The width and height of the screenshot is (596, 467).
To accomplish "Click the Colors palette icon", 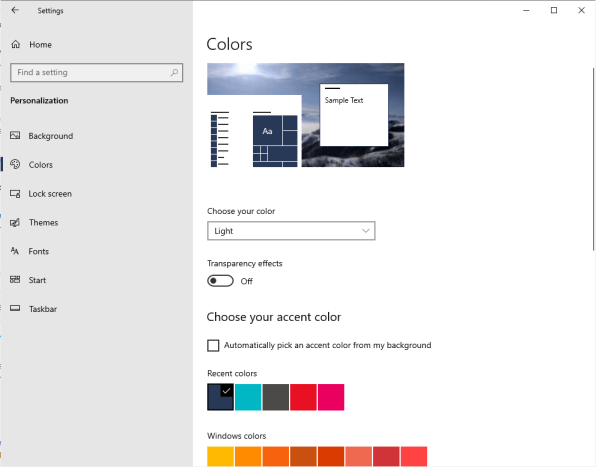I will pyautogui.click(x=15, y=164).
